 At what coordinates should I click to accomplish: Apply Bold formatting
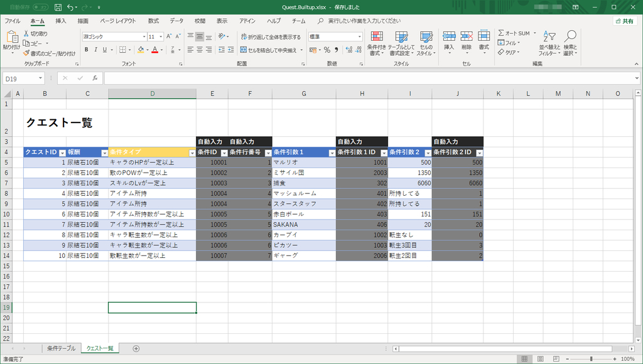point(86,50)
